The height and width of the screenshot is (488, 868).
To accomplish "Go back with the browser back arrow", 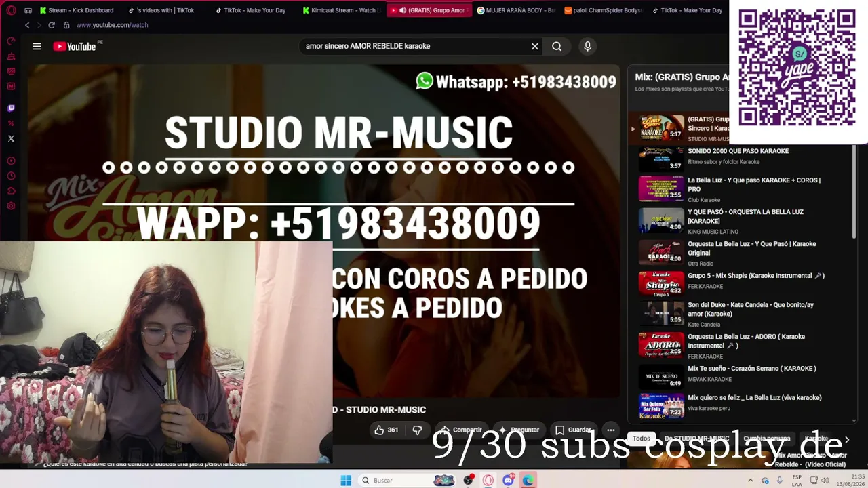I will pyautogui.click(x=27, y=25).
